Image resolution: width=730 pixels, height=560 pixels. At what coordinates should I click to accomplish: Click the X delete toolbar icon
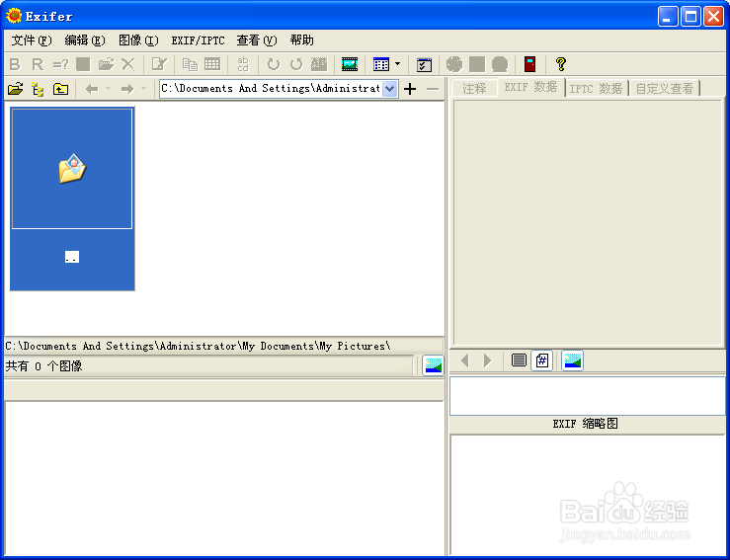coord(128,64)
